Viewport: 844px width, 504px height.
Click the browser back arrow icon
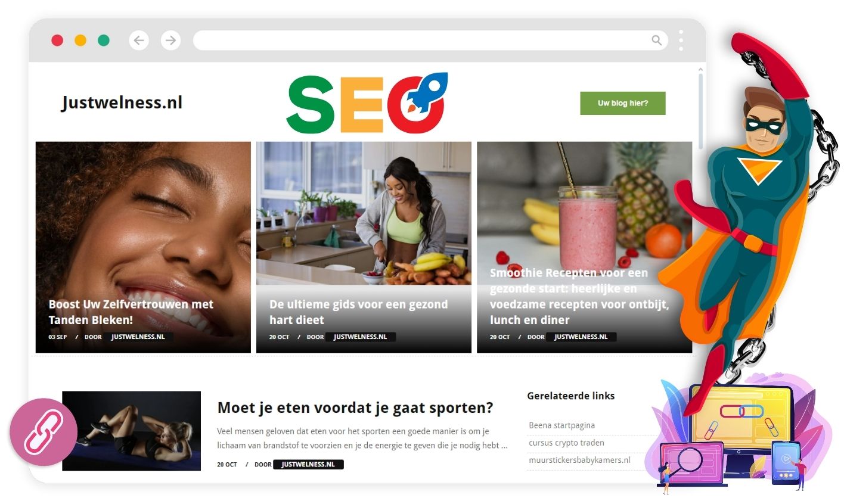(139, 41)
